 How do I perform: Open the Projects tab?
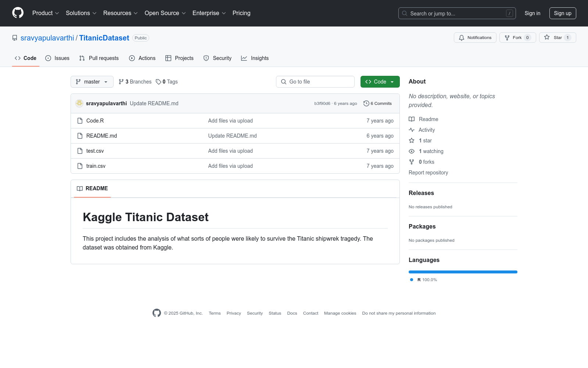click(179, 58)
